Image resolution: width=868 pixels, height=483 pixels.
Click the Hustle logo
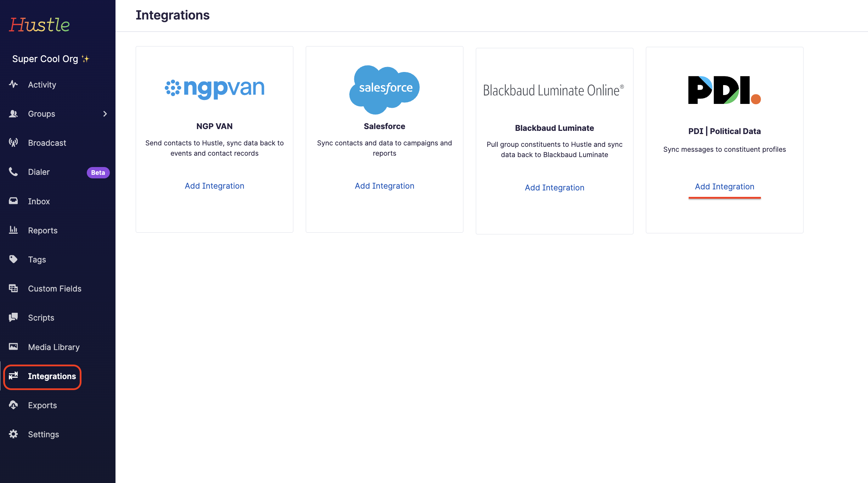pyautogui.click(x=39, y=25)
